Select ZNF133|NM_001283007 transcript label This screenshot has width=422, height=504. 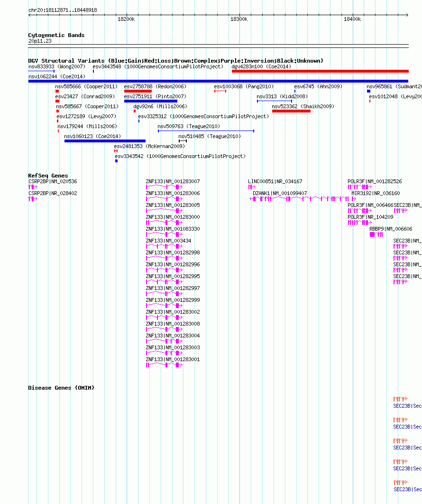[x=173, y=181]
